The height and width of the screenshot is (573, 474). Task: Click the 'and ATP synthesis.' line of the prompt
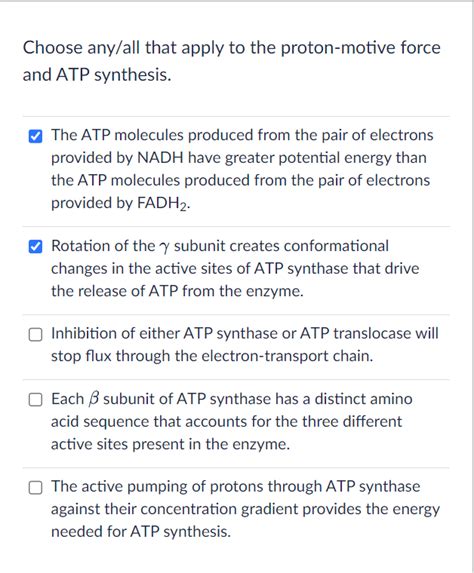click(97, 75)
